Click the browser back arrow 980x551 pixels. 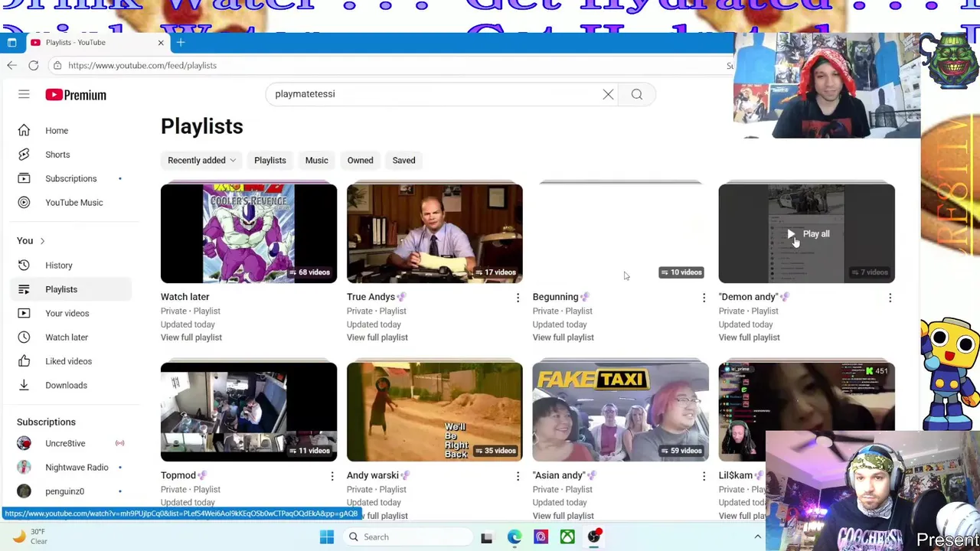coord(11,66)
